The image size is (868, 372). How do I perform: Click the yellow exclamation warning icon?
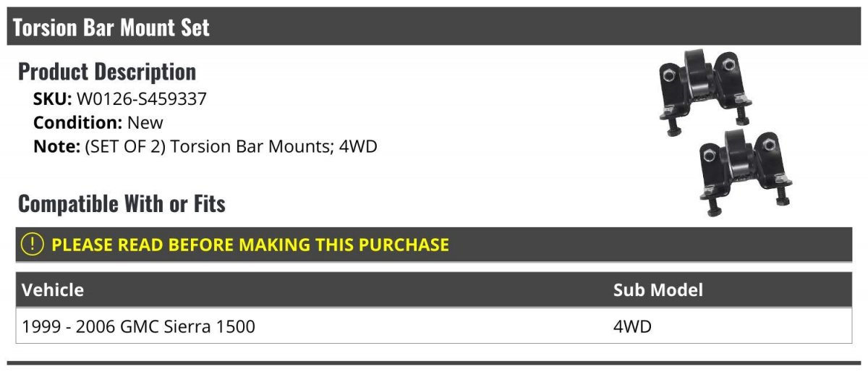(x=32, y=245)
